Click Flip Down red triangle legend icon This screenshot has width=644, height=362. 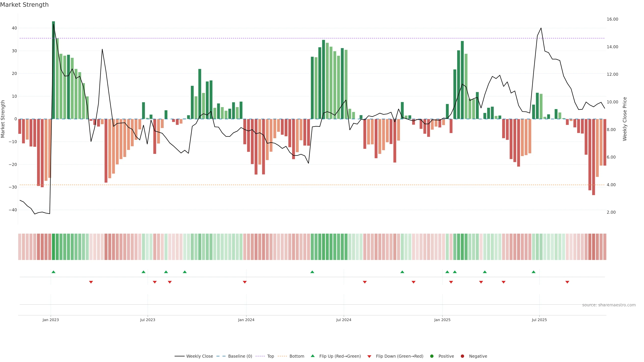[x=369, y=356]
